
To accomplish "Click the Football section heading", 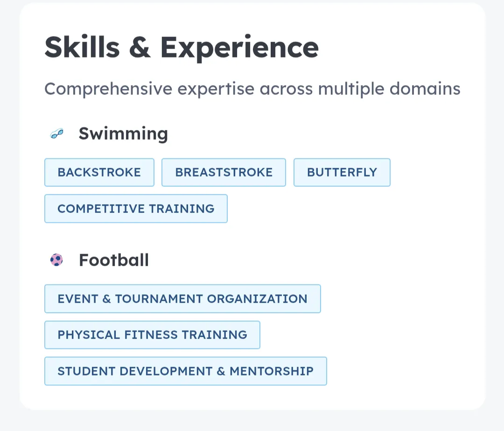I will coord(114,260).
